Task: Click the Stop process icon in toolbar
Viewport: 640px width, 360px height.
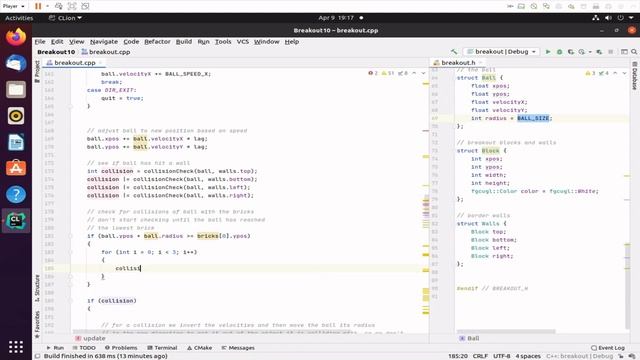Action: (x=611, y=52)
